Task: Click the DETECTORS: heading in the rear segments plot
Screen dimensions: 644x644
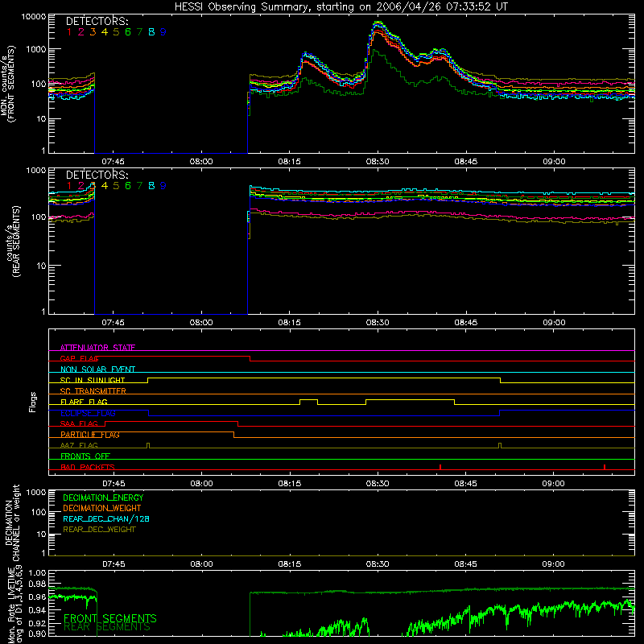Action: click(97, 175)
